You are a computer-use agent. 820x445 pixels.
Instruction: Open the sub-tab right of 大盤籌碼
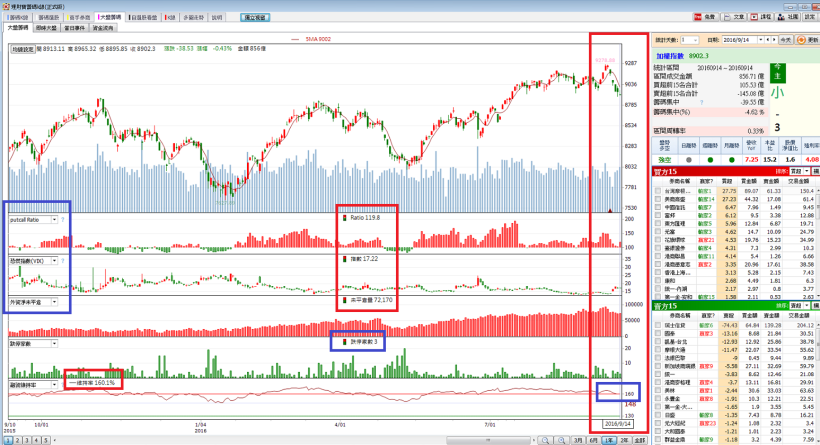pyautogui.click(x=47, y=28)
